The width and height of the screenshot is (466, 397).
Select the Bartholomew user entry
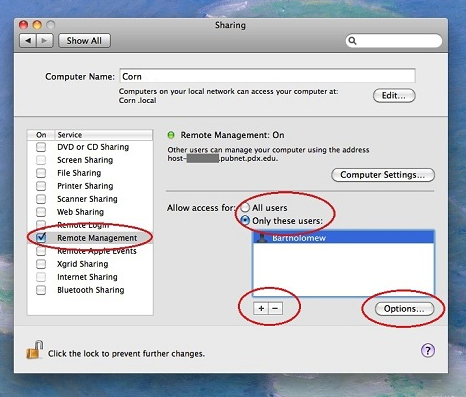(x=343, y=238)
